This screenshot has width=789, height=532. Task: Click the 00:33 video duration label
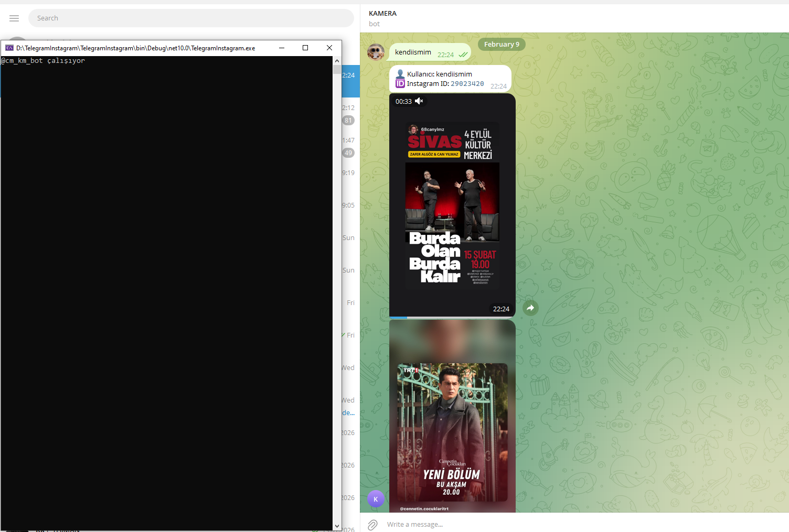click(x=403, y=102)
